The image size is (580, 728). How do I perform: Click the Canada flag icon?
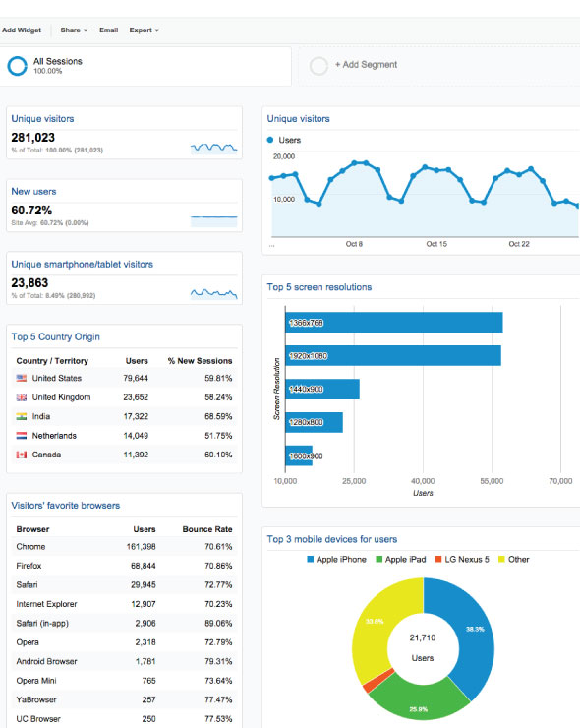(22, 455)
